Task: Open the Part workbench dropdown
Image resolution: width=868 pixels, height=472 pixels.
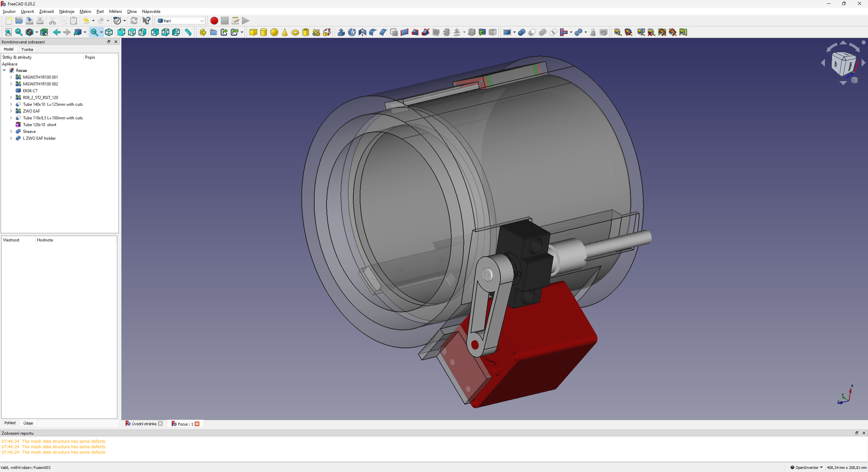Action: [x=181, y=21]
